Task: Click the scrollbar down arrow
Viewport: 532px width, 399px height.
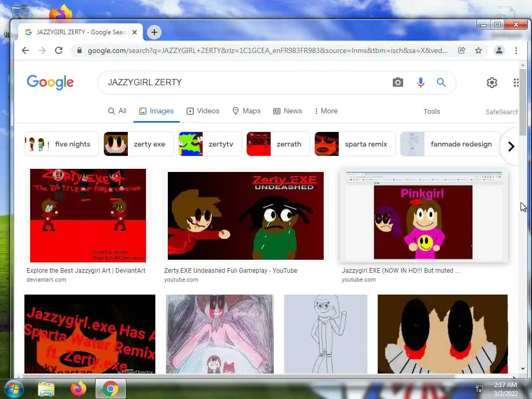Action: pos(523,369)
